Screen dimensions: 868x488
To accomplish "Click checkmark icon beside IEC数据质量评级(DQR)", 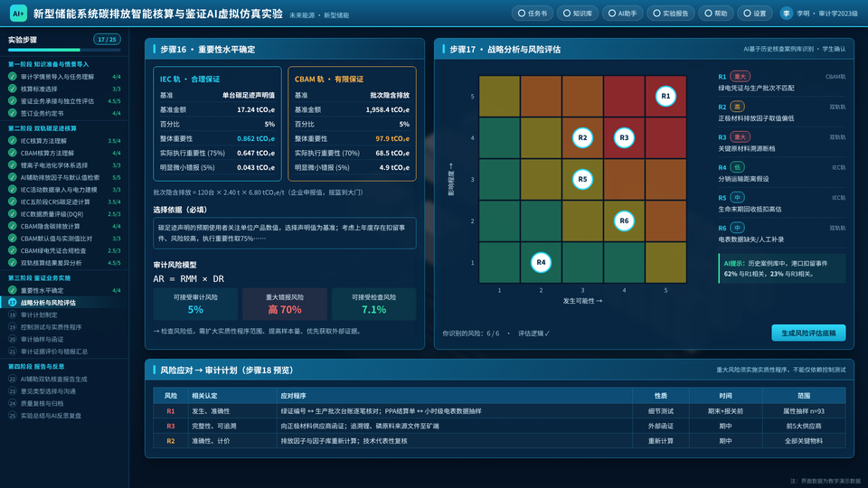I will (x=12, y=214).
